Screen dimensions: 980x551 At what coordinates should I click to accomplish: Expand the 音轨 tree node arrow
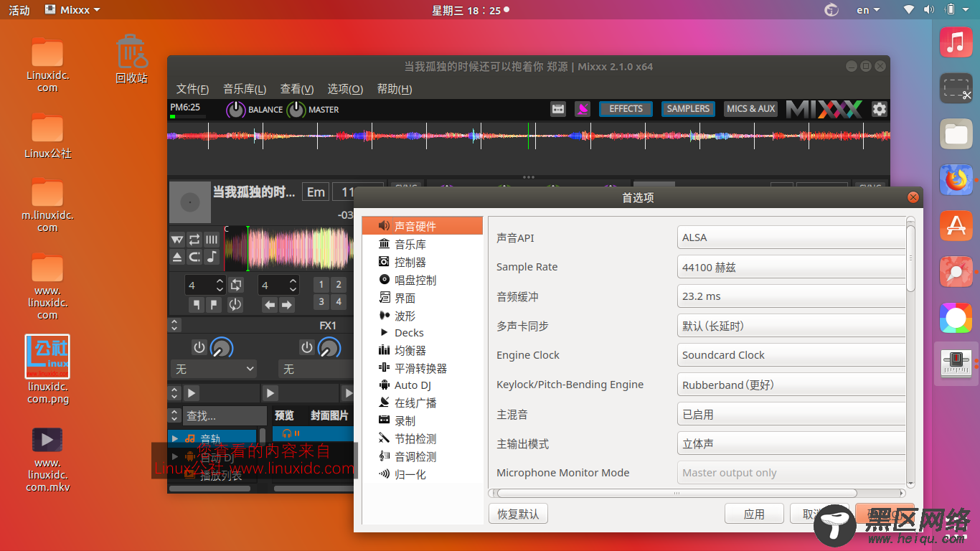click(x=174, y=438)
